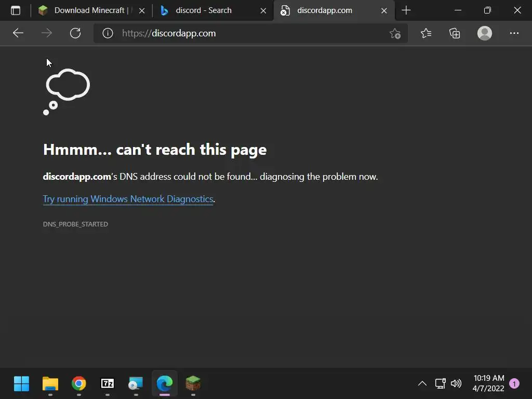Add this page to favorites
Screen dimensions: 532x399
(x=395, y=33)
